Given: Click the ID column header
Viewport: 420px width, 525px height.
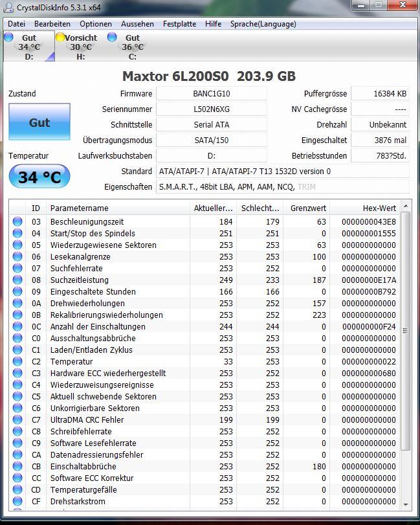Looking at the screenshot, I should (36, 208).
